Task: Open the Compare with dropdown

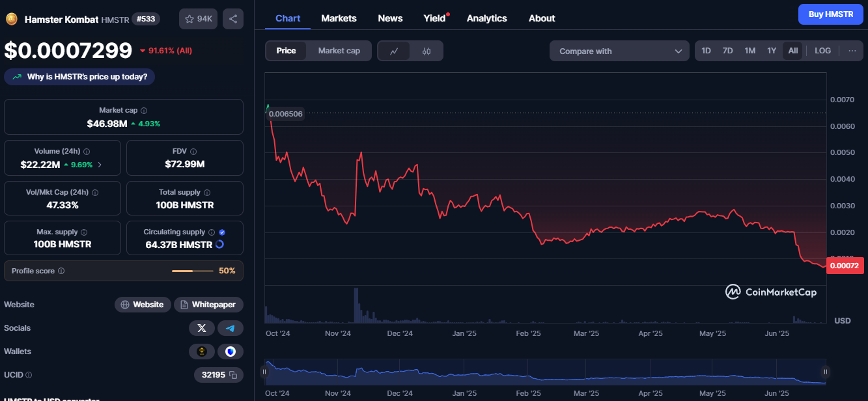Action: 619,51
